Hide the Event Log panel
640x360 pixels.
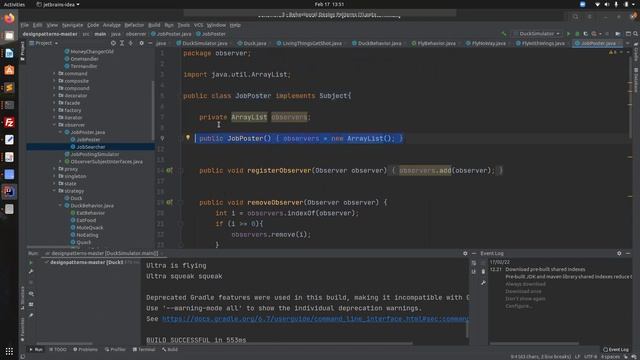pos(628,253)
